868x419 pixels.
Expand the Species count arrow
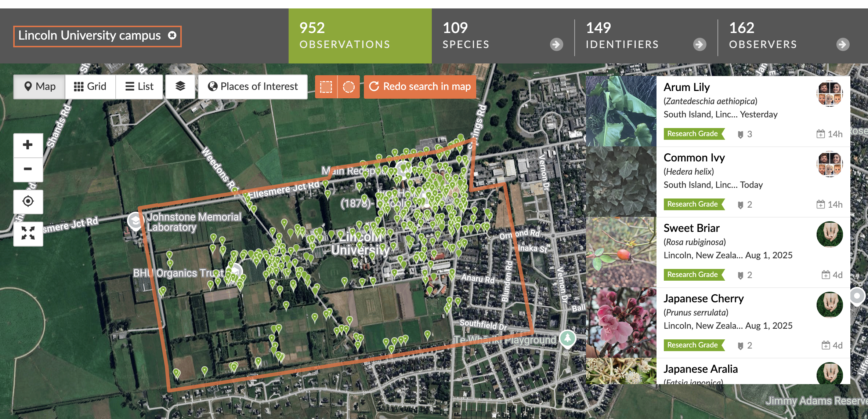coord(556,45)
